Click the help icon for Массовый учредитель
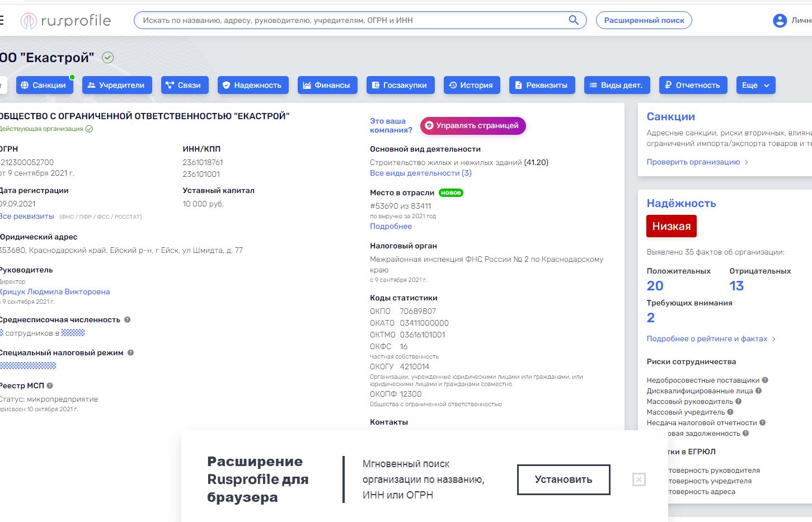The width and height of the screenshot is (812, 522). pos(730,412)
